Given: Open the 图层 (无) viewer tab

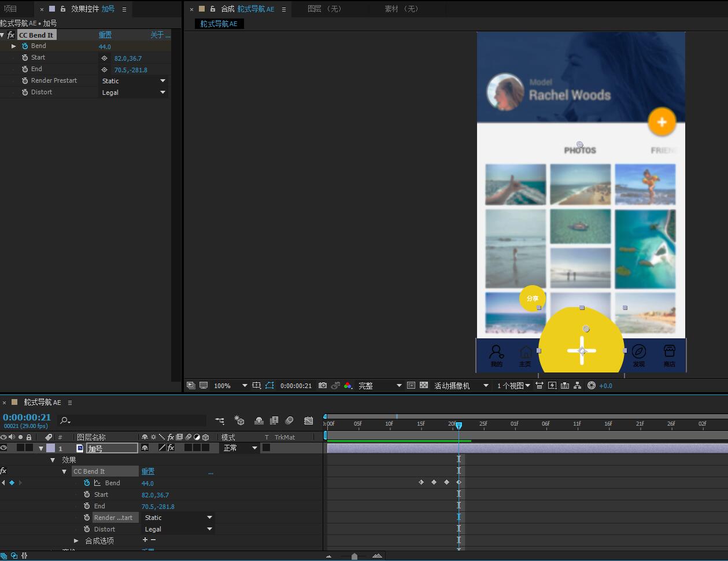Looking at the screenshot, I should (325, 9).
